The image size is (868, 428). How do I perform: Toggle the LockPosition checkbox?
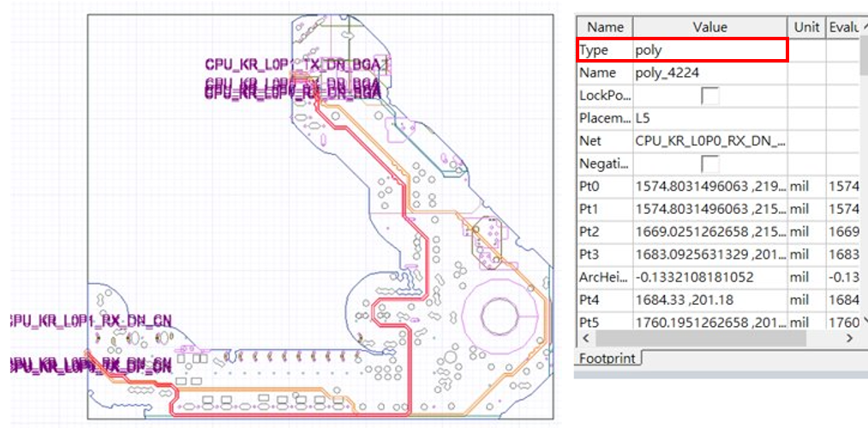point(710,96)
